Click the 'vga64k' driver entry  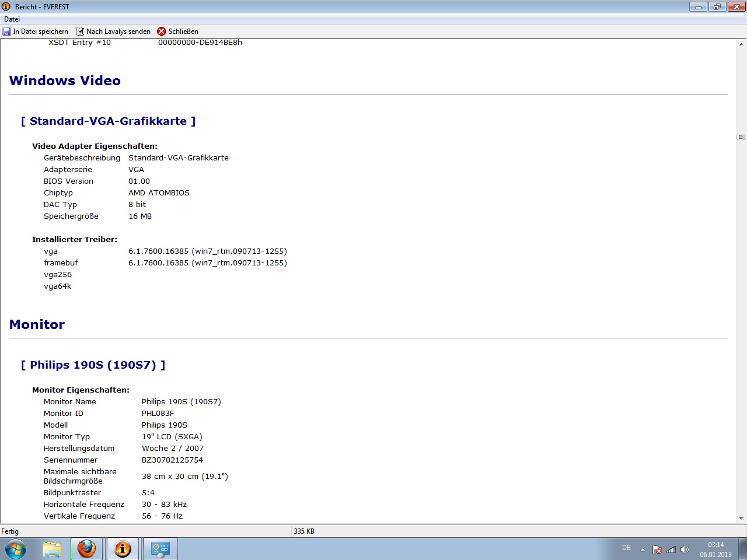pos(57,286)
